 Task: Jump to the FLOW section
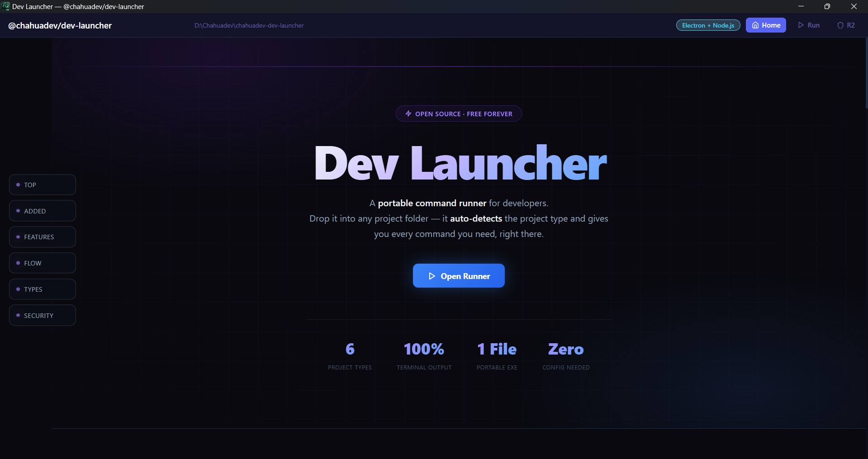click(x=42, y=263)
